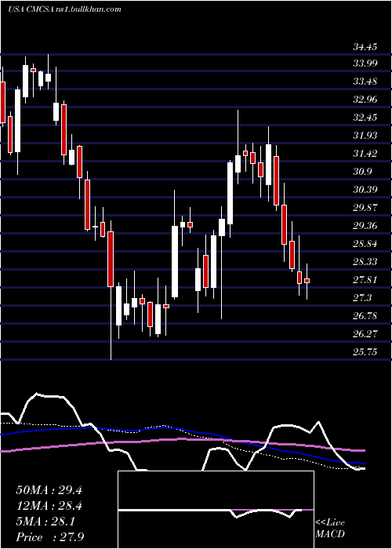Click the 28.33 price axis label
This screenshot has width=392, height=549.
pyautogui.click(x=365, y=261)
